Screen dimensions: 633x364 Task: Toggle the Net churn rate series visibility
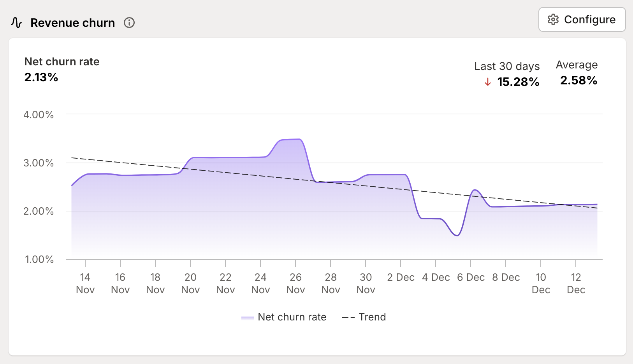[292, 317]
